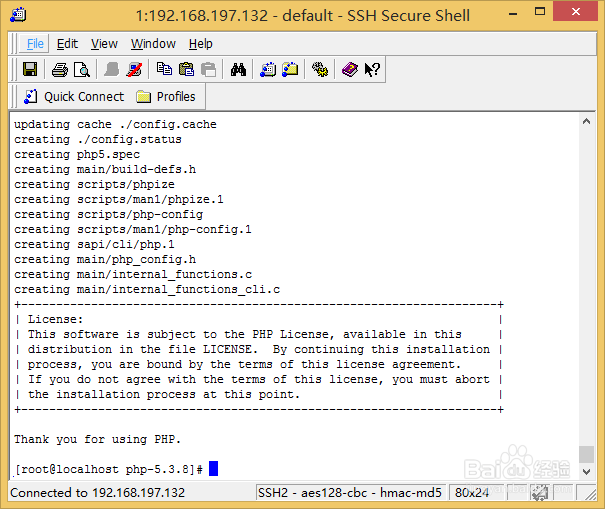Click 'creating main/internal_functions_cli.c' line
Image resolution: width=605 pixels, height=509 pixels.
[147, 289]
